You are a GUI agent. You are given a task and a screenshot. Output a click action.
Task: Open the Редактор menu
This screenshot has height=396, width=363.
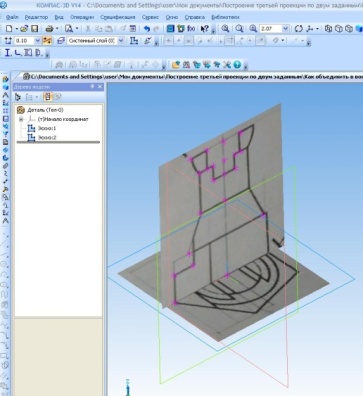point(36,17)
